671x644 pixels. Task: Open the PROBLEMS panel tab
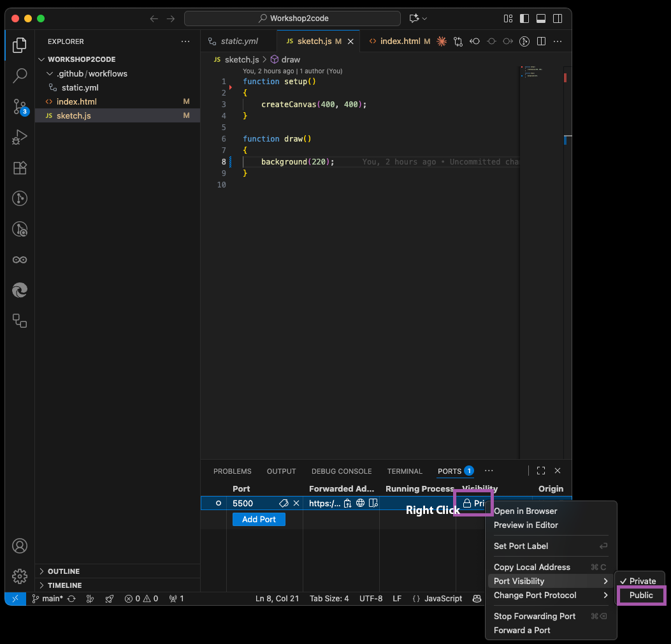(233, 471)
